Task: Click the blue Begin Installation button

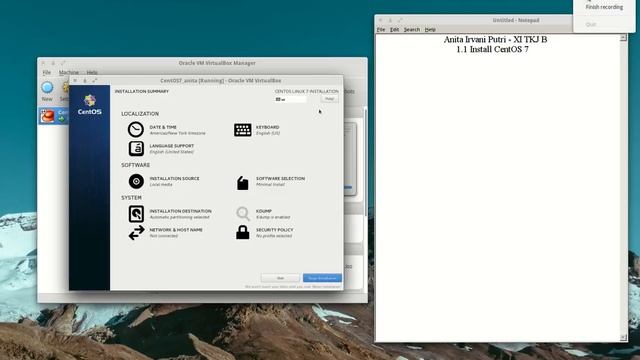Action: (x=322, y=278)
